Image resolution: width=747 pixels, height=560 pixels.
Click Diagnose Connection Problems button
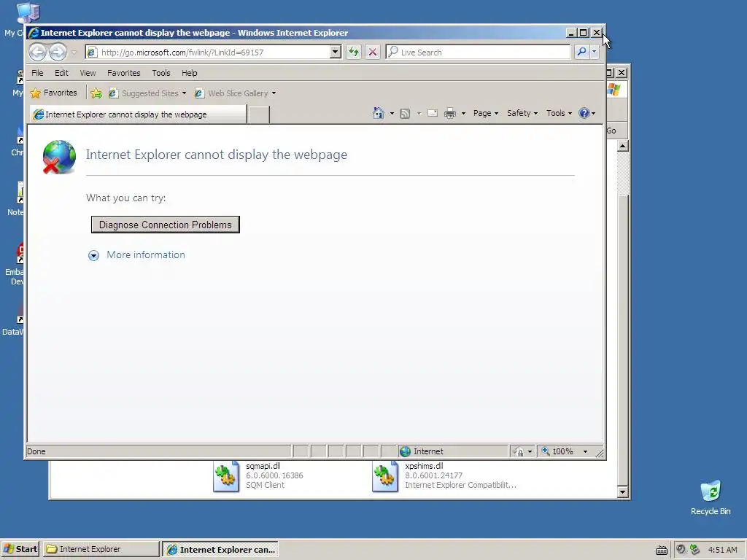click(x=166, y=225)
